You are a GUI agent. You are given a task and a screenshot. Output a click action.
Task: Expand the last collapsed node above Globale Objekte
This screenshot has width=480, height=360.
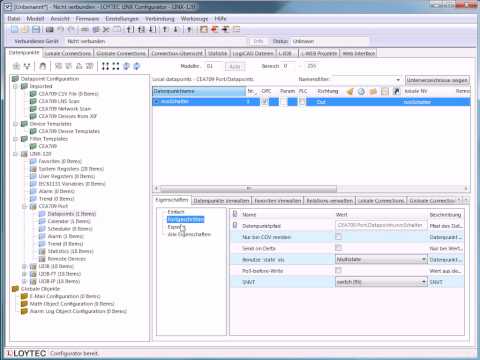point(24,282)
